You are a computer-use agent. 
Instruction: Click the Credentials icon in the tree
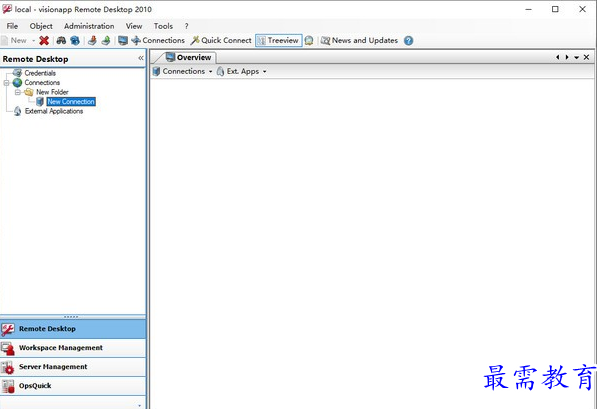pos(17,73)
